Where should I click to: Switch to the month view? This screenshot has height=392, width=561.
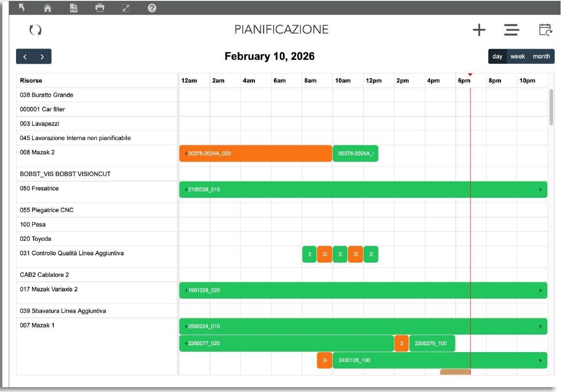pyautogui.click(x=542, y=56)
